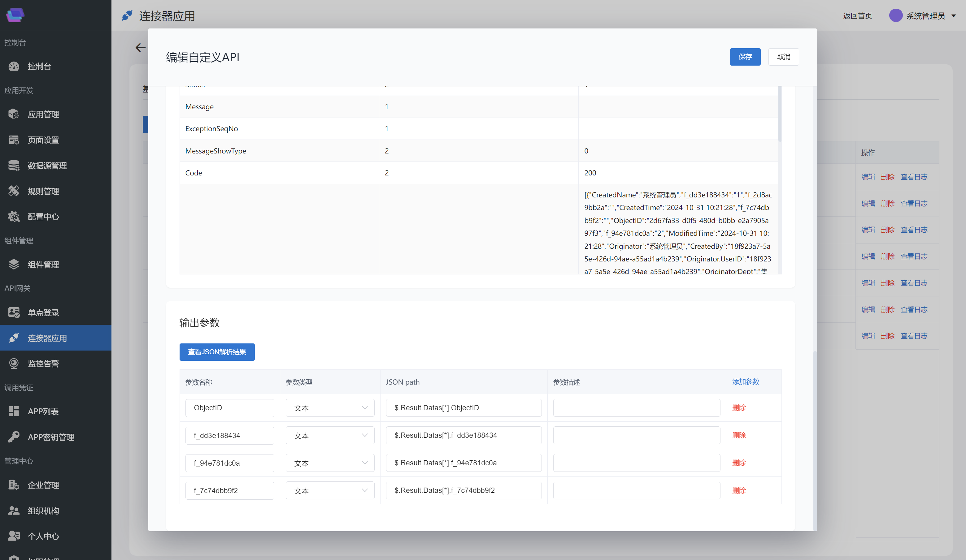Click the 控制台 dashboard icon in sidebar
The image size is (966, 560).
14,66
